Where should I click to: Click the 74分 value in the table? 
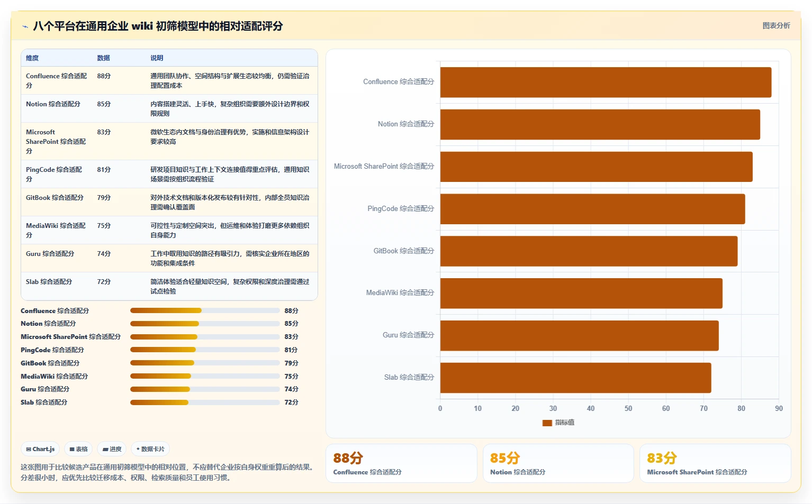[x=104, y=254]
